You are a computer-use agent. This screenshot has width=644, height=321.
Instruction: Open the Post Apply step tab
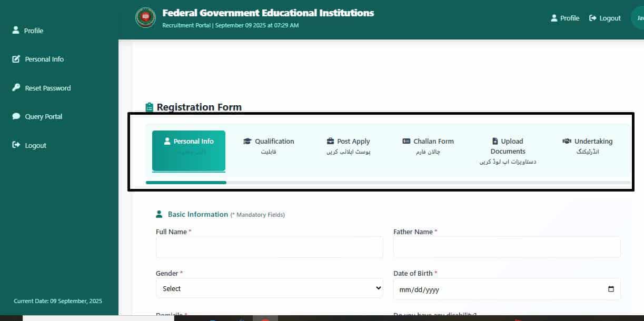point(348,146)
